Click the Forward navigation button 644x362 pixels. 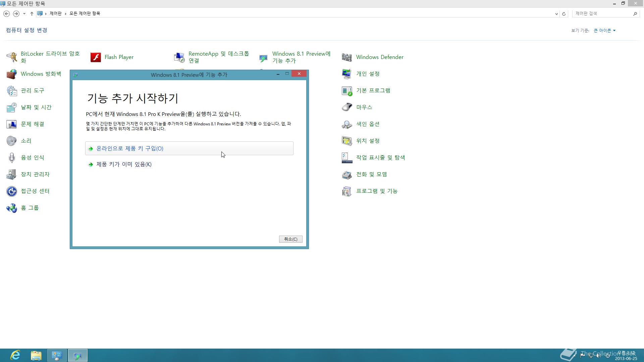pyautogui.click(x=16, y=14)
